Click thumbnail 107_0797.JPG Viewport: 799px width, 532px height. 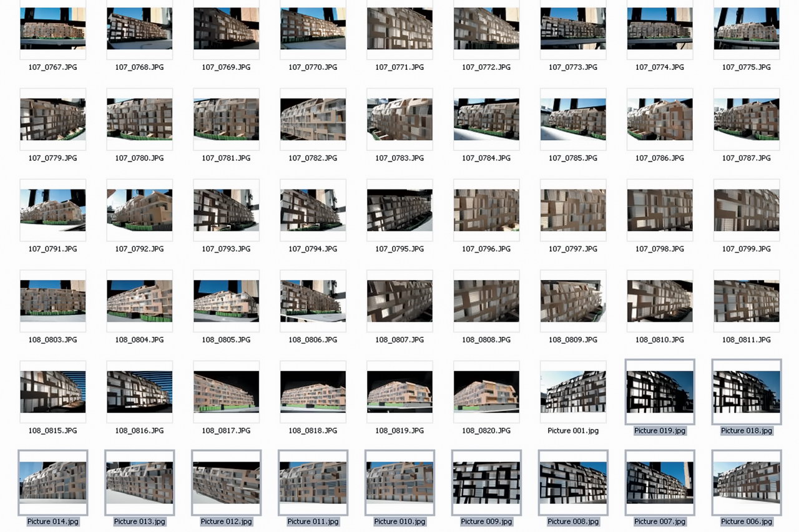[x=573, y=210]
